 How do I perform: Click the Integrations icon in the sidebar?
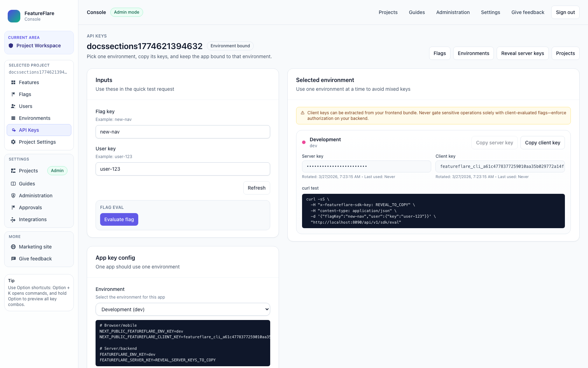[13, 219]
